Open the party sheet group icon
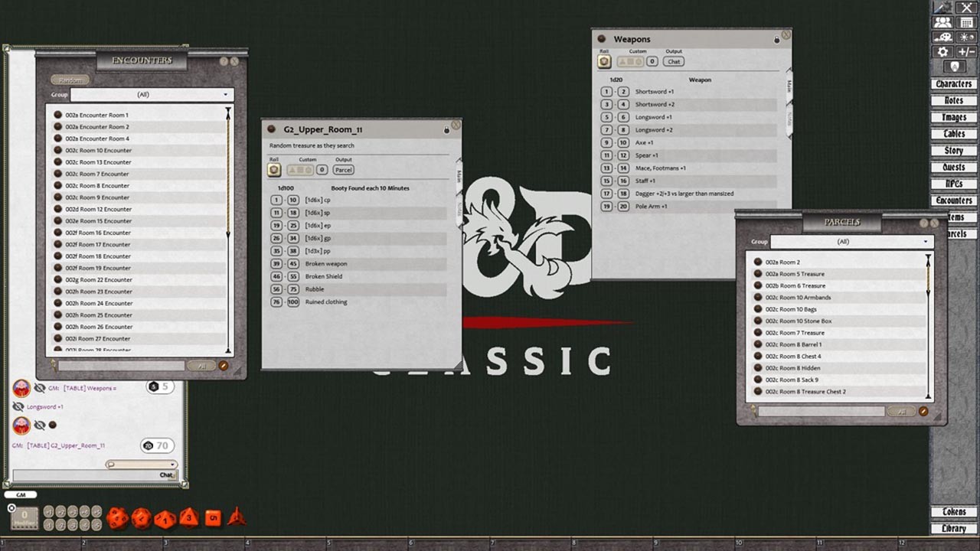 pyautogui.click(x=942, y=22)
